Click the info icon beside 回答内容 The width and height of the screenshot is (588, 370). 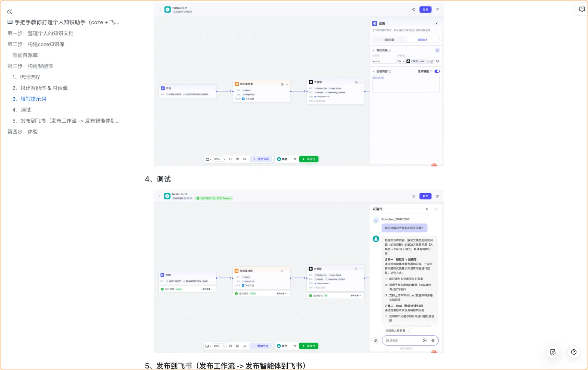click(x=390, y=72)
